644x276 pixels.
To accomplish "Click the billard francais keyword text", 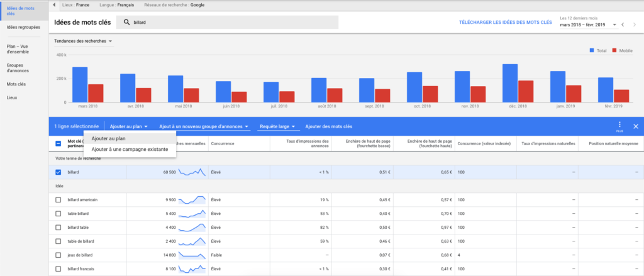I will coord(82,270).
